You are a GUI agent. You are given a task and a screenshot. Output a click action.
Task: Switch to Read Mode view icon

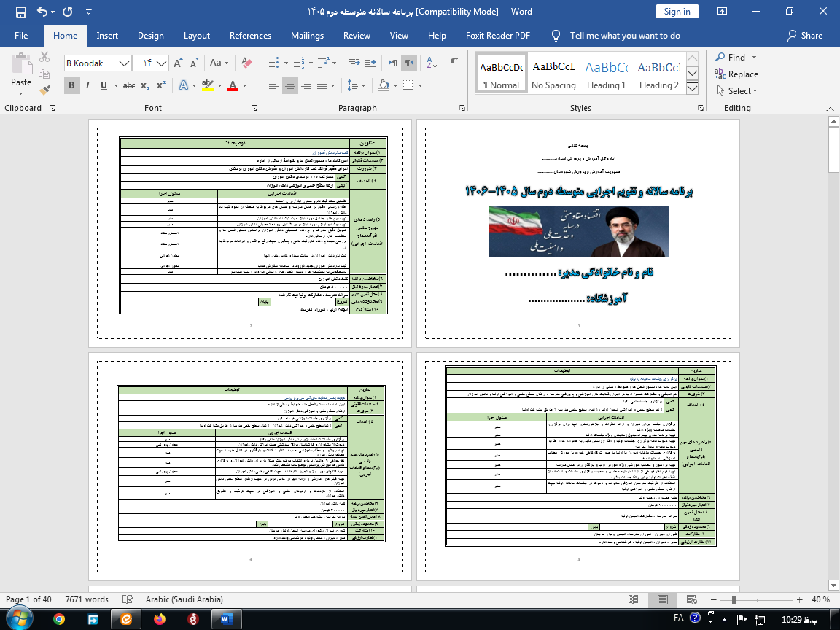[633, 599]
